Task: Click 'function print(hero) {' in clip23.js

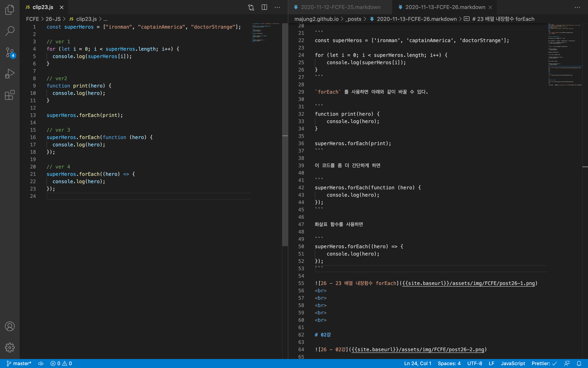Action: pyautogui.click(x=79, y=86)
